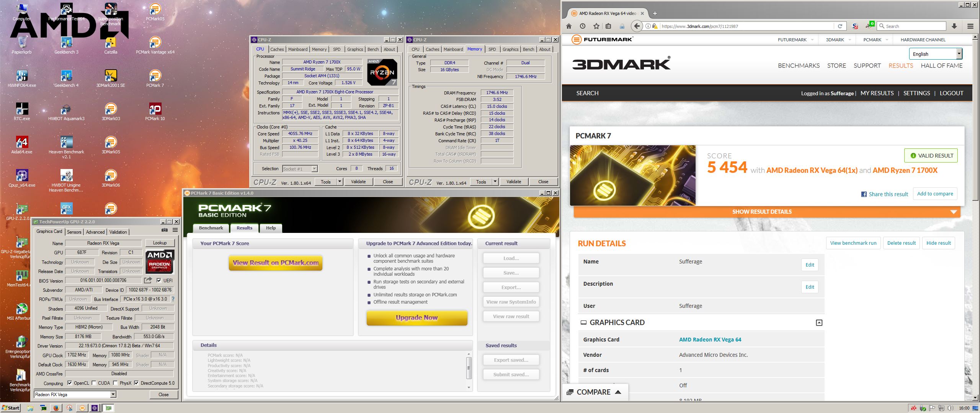Toggle DirectCompute 5.0 checkbox
Image resolution: width=980 pixels, height=413 pixels.
point(136,383)
